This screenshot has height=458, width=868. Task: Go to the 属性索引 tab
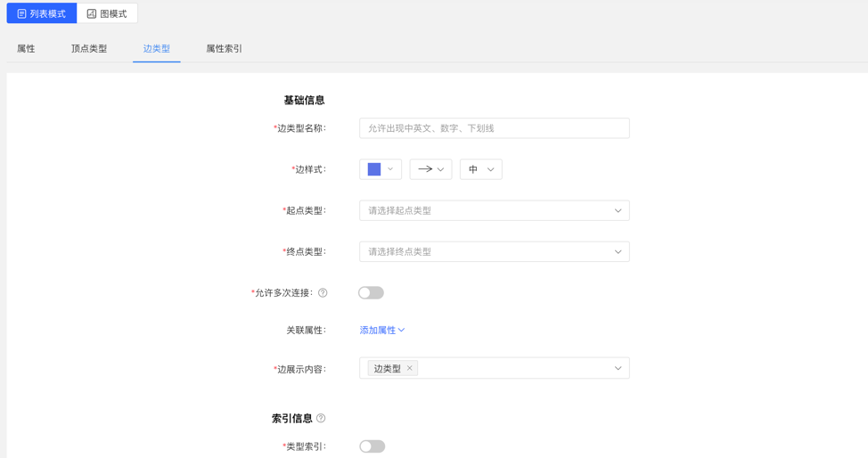coord(224,49)
